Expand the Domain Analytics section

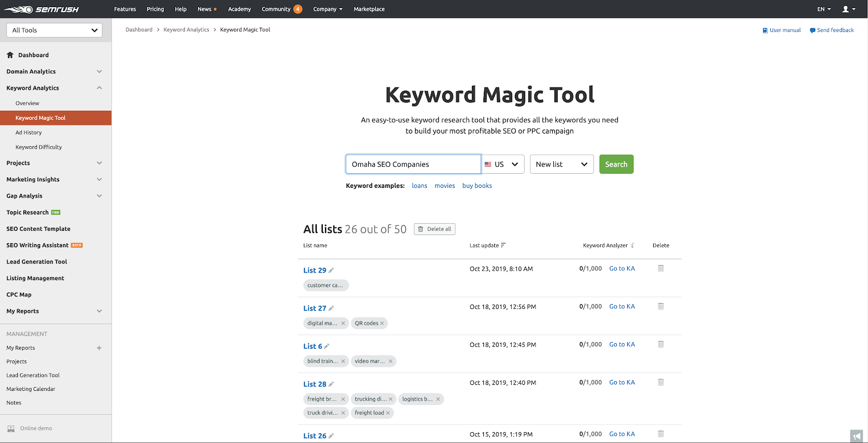point(99,72)
